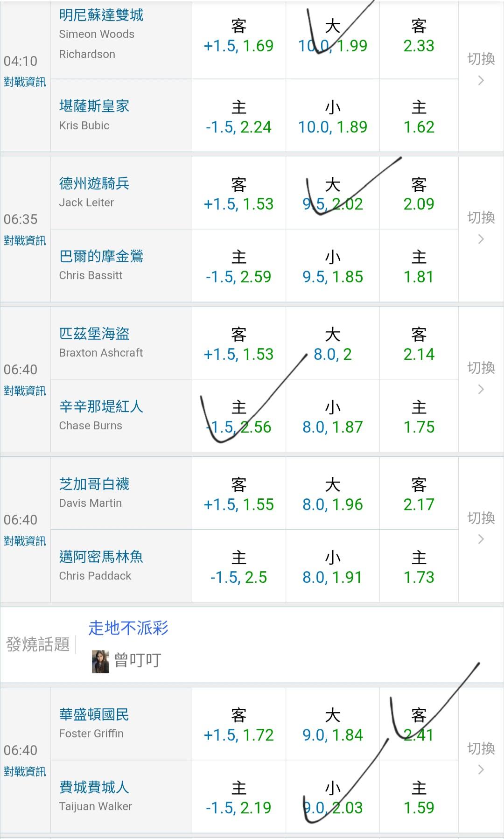Click 切換 arrow for White Sox vs Marlins

click(481, 539)
